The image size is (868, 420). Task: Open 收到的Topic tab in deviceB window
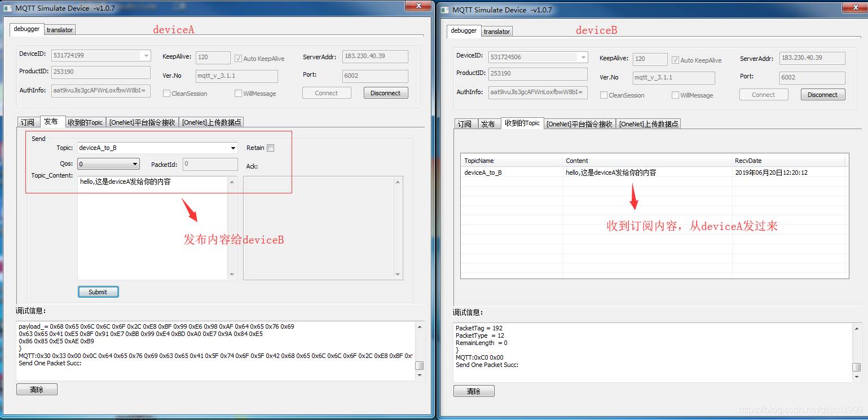point(522,123)
